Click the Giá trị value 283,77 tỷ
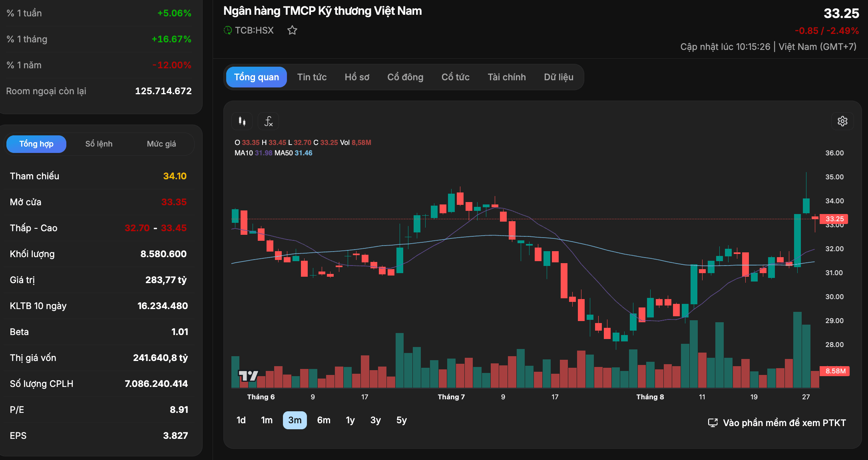This screenshot has width=868, height=460. coord(166,280)
